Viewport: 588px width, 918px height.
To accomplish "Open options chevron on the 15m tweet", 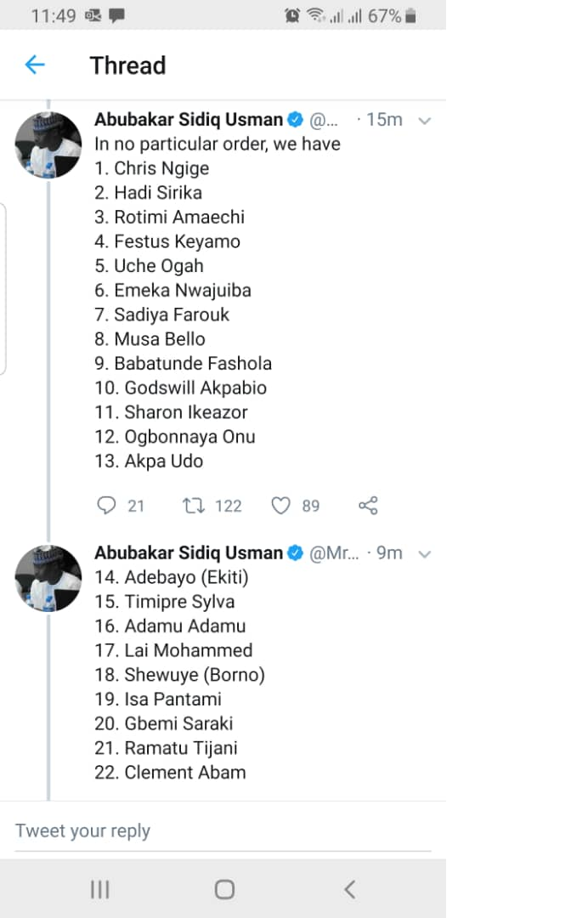I will click(x=425, y=121).
